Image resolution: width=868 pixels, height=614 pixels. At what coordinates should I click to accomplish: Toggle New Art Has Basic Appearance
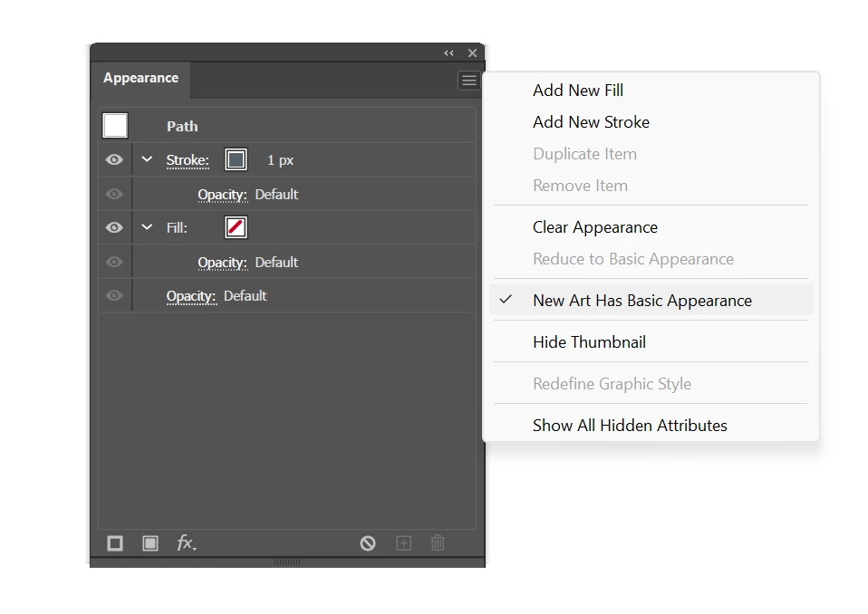tap(651, 301)
